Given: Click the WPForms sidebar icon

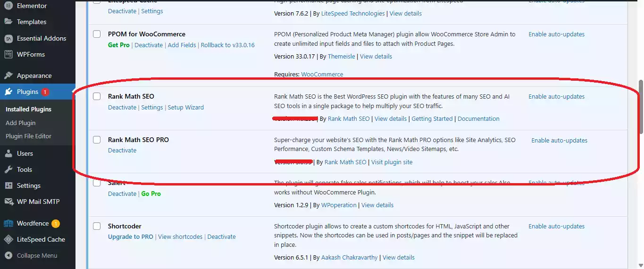Looking at the screenshot, I should [8, 54].
